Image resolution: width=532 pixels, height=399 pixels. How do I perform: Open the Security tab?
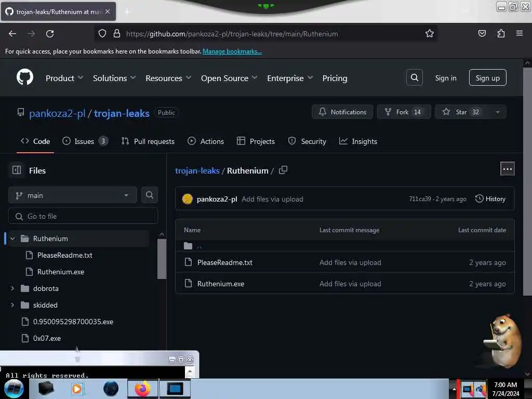pos(307,141)
